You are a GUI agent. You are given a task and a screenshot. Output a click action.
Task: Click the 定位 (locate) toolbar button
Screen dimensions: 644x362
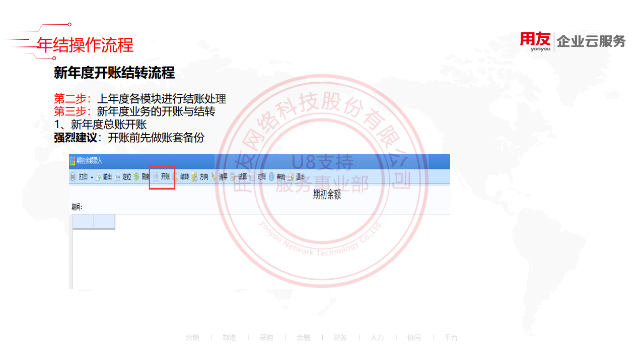click(123, 177)
